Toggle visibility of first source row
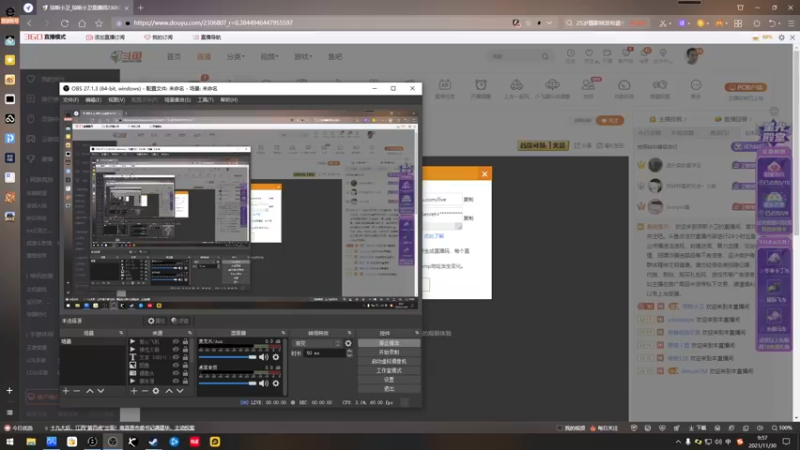 pos(176,342)
